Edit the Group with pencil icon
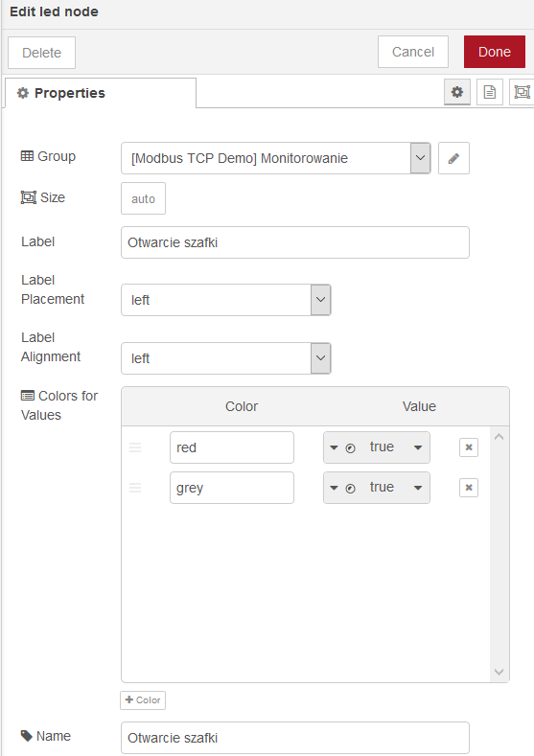Viewport: 534px width, 756px height. coord(453,158)
